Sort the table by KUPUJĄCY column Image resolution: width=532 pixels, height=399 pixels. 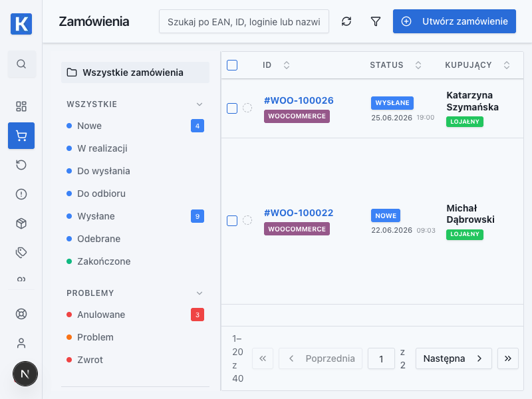507,65
